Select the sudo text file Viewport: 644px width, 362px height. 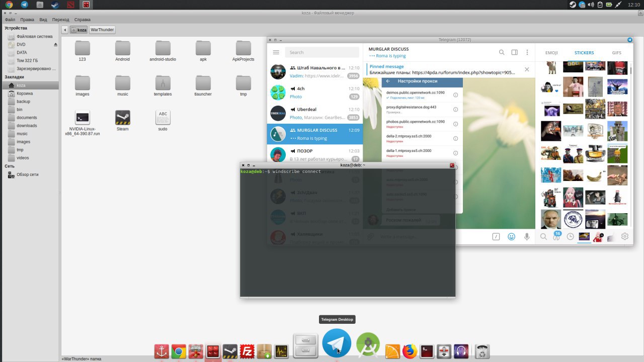[x=163, y=121]
